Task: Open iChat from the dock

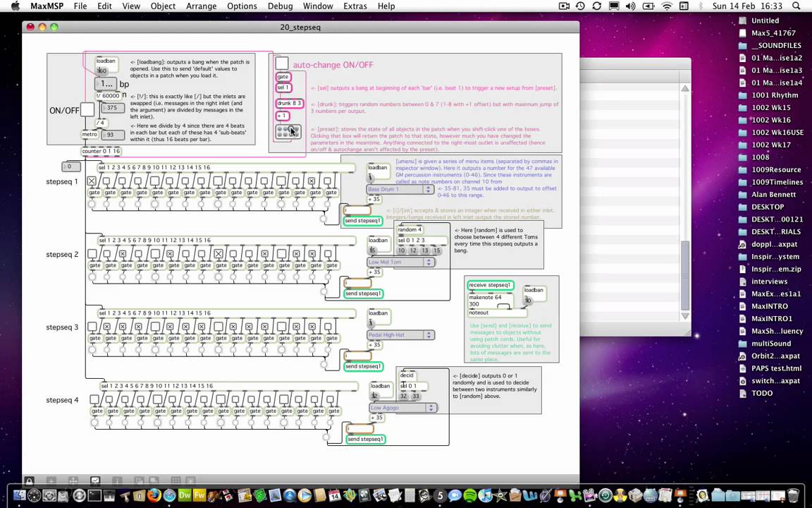Action: pos(455,495)
